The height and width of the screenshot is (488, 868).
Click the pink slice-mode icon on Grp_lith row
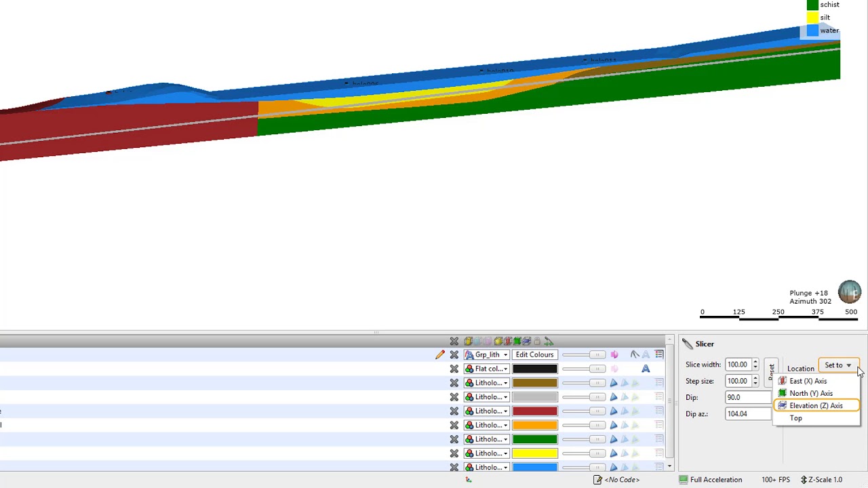click(x=614, y=354)
